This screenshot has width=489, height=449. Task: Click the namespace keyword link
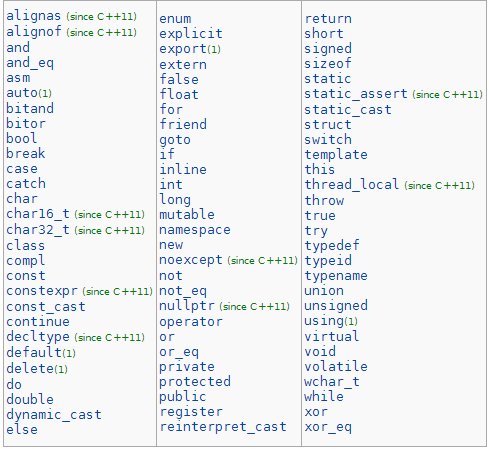point(195,230)
